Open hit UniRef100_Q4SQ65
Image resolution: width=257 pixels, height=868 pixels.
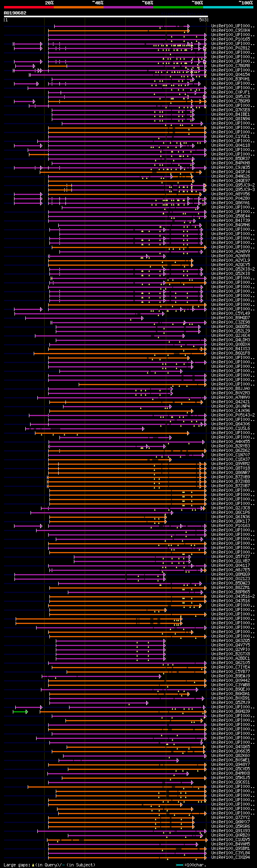pos(230,747)
